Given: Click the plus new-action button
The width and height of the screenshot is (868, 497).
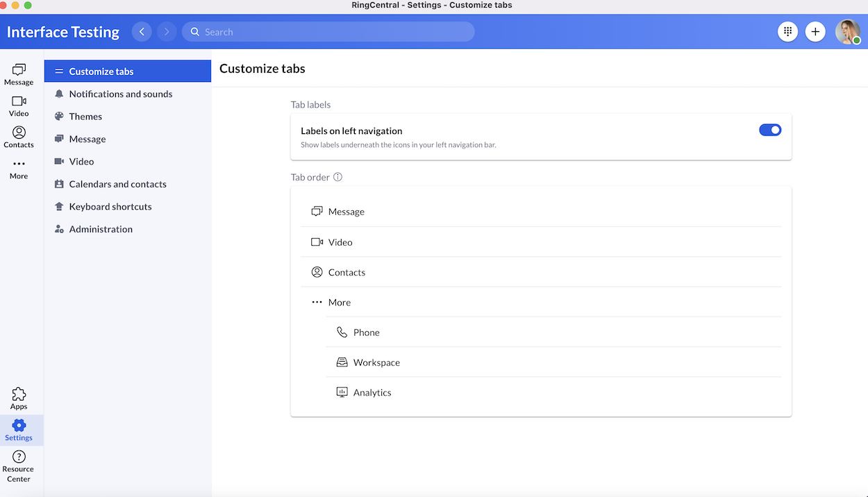Looking at the screenshot, I should click(x=815, y=31).
